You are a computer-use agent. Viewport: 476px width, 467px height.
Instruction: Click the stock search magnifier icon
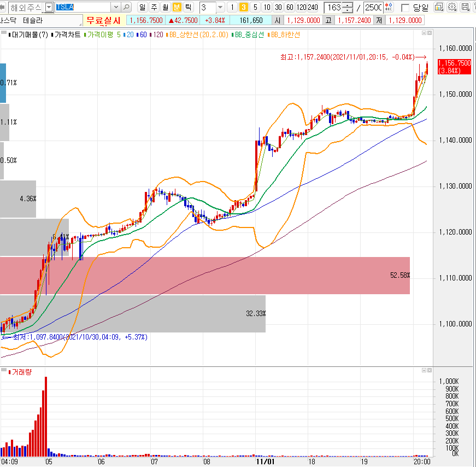pyautogui.click(x=126, y=7)
